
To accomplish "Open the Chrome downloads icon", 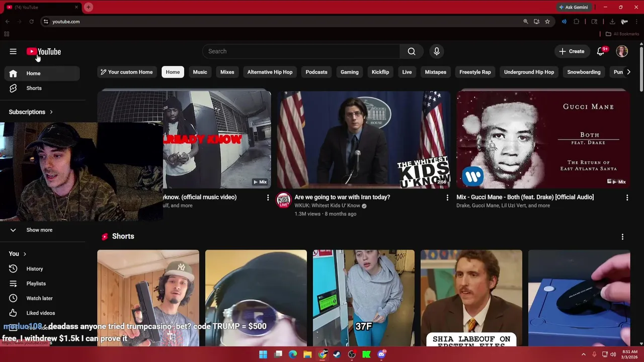I will pos(612,22).
